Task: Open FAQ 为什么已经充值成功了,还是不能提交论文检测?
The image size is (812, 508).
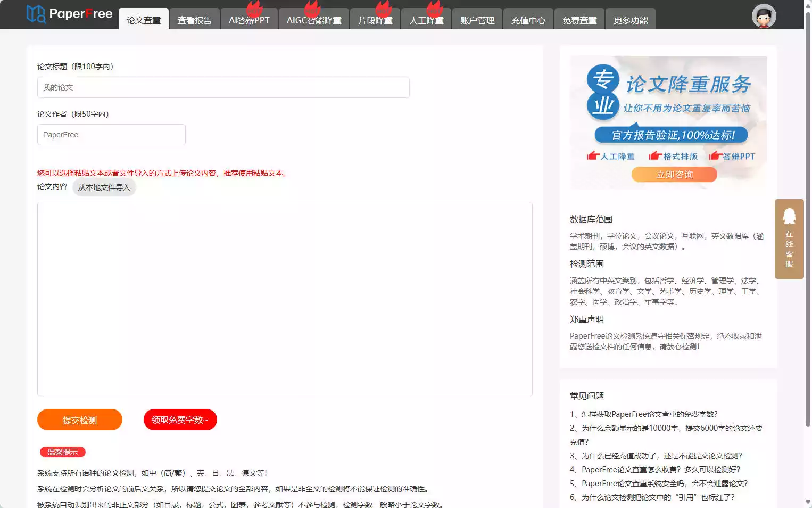Action: coord(656,456)
